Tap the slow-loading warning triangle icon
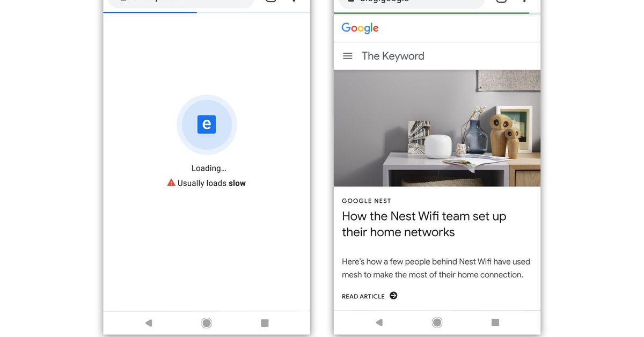 click(x=171, y=182)
